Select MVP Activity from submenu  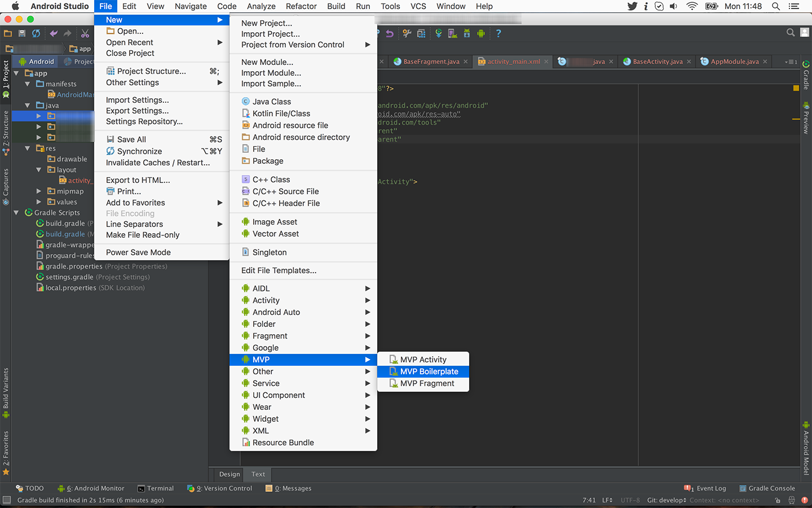[x=423, y=360]
